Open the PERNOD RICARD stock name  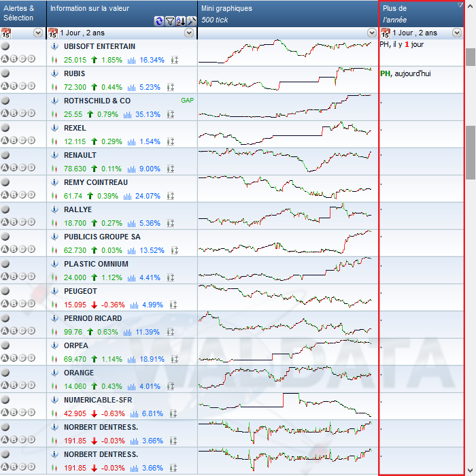pos(92,318)
